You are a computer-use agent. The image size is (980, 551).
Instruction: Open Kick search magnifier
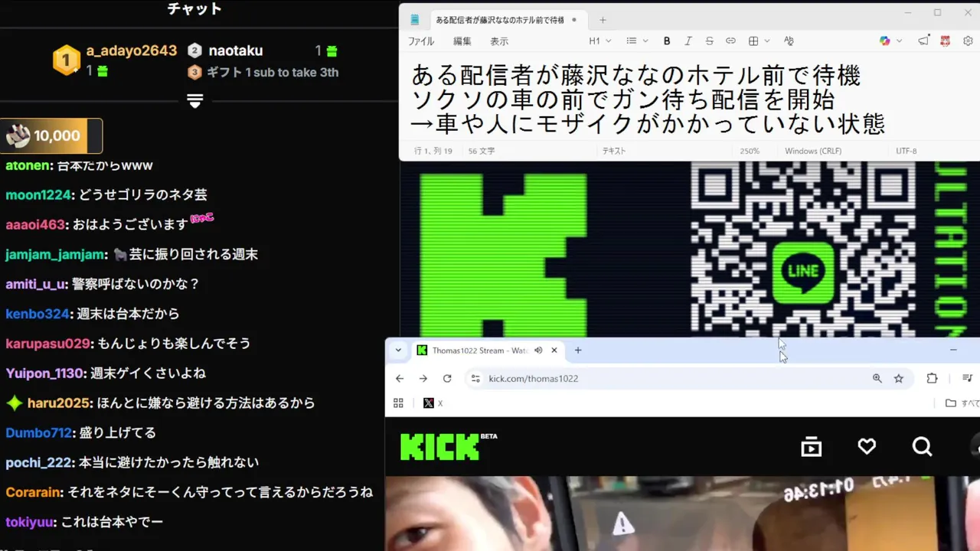(923, 446)
